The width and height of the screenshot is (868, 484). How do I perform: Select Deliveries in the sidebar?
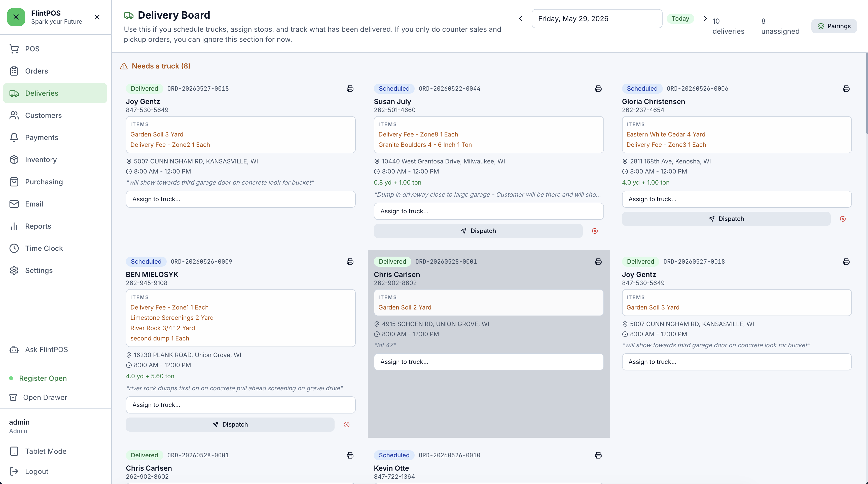tap(55, 93)
